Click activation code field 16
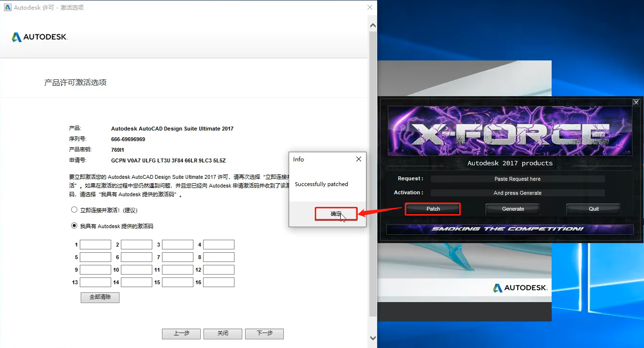The image size is (644, 348). click(219, 282)
